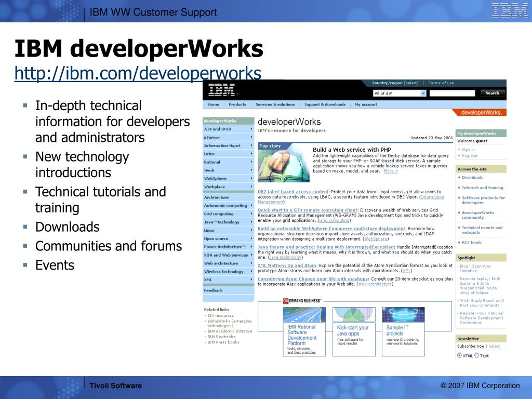Open Open source sidebar item

pos(229,238)
